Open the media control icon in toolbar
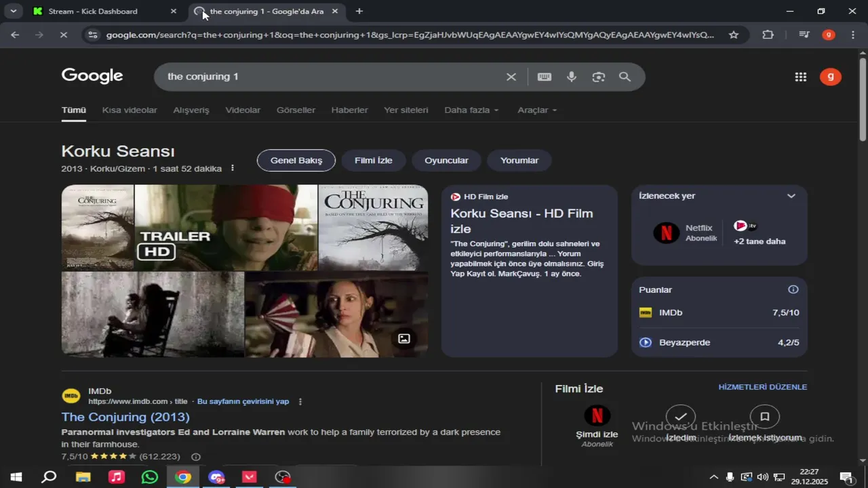The height and width of the screenshot is (488, 868). pyautogui.click(x=804, y=35)
